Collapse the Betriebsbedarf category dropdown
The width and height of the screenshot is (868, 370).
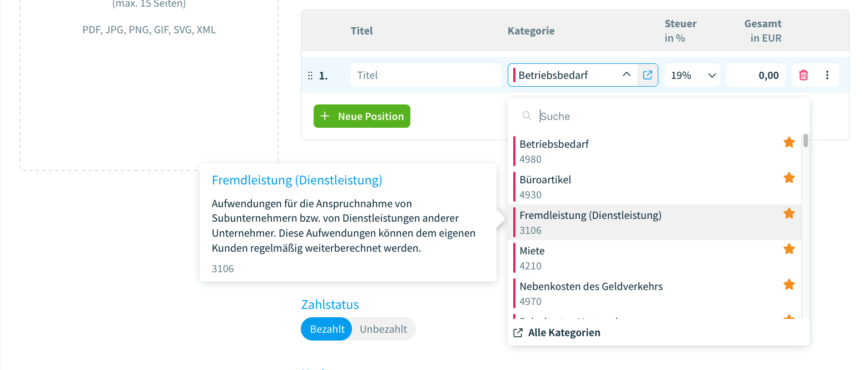(x=626, y=74)
